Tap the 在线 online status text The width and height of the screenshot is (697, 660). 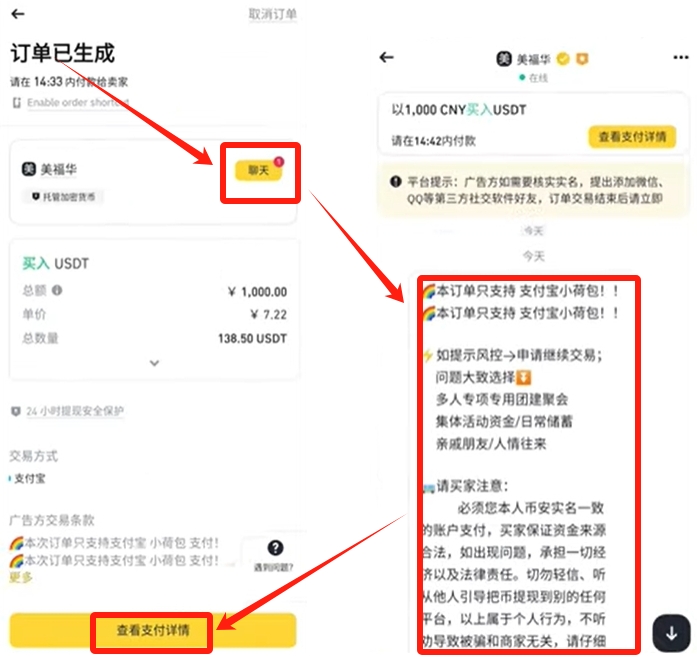[x=538, y=78]
